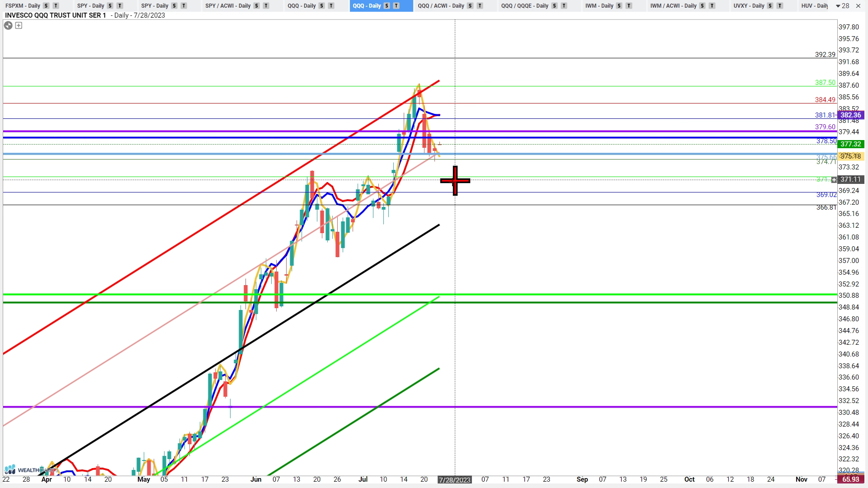Select the 392.39 horizontal line label
Viewport: 868px width, 488px height.
(825, 55)
